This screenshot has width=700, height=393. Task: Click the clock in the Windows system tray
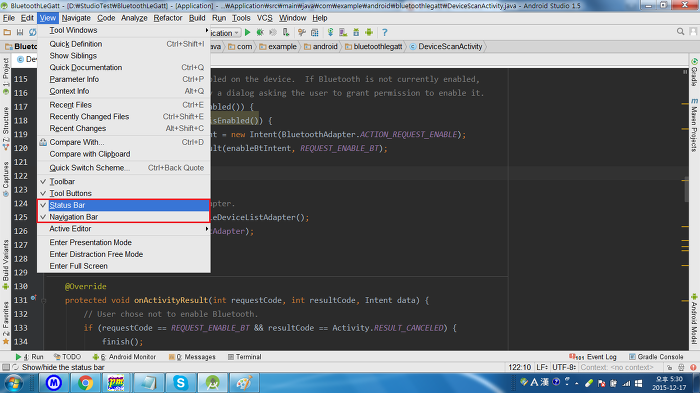(x=668, y=383)
